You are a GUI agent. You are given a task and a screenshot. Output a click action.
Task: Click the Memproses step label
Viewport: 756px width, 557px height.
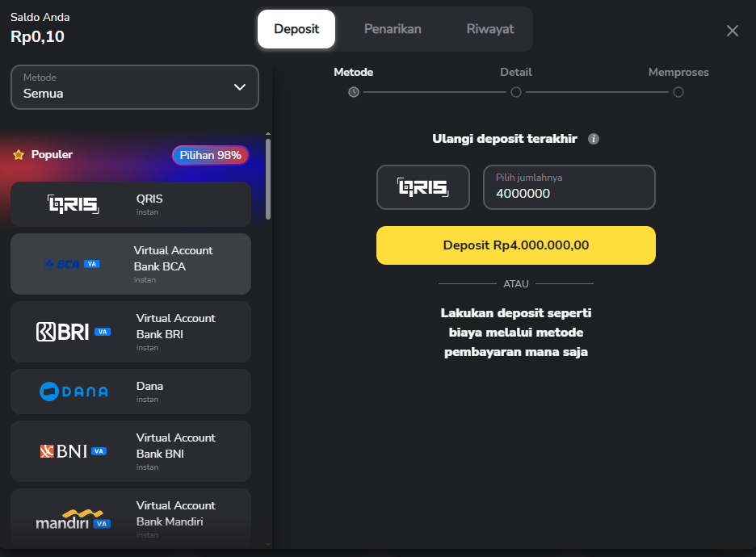pyautogui.click(x=678, y=73)
